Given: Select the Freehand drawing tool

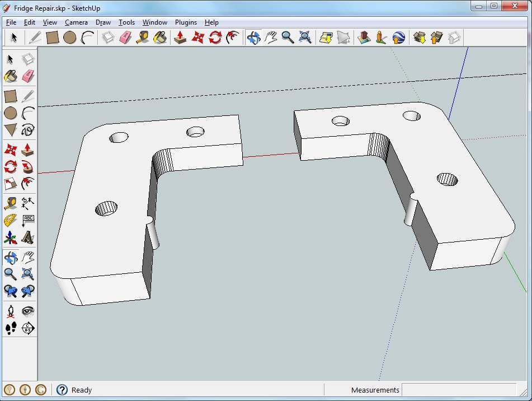Looking at the screenshot, I should pos(28,130).
